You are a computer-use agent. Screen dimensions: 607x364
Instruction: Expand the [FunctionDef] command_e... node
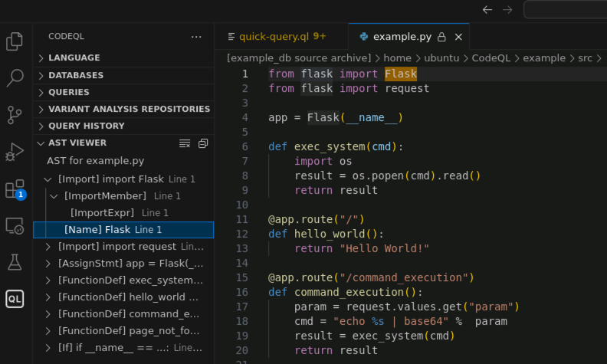pos(48,314)
